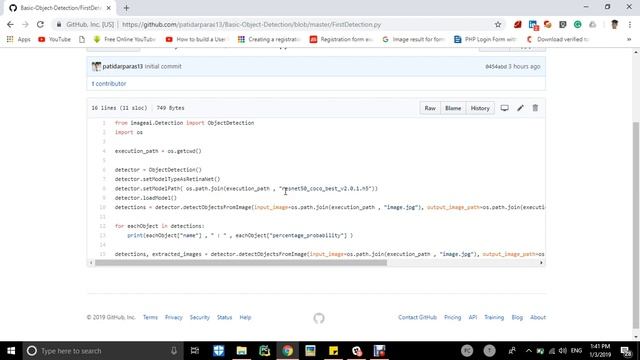640x360 pixels.
Task: Open Apps bookmarks shortcut
Action: (19, 39)
